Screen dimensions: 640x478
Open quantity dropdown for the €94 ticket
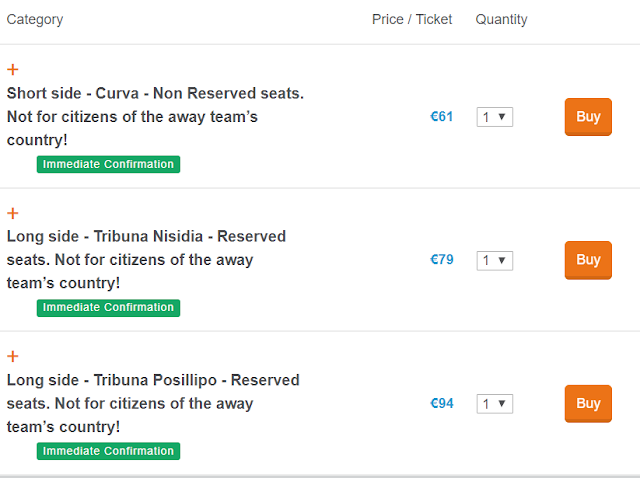pyautogui.click(x=494, y=404)
